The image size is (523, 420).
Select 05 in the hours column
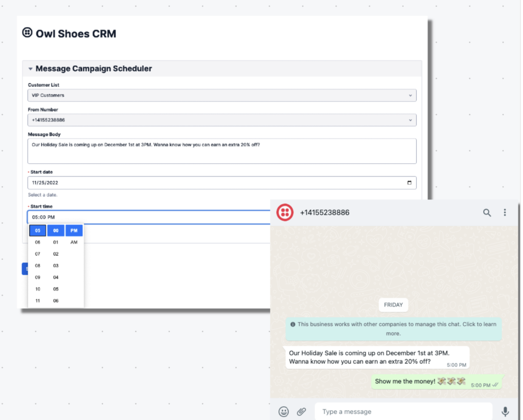(x=37, y=230)
